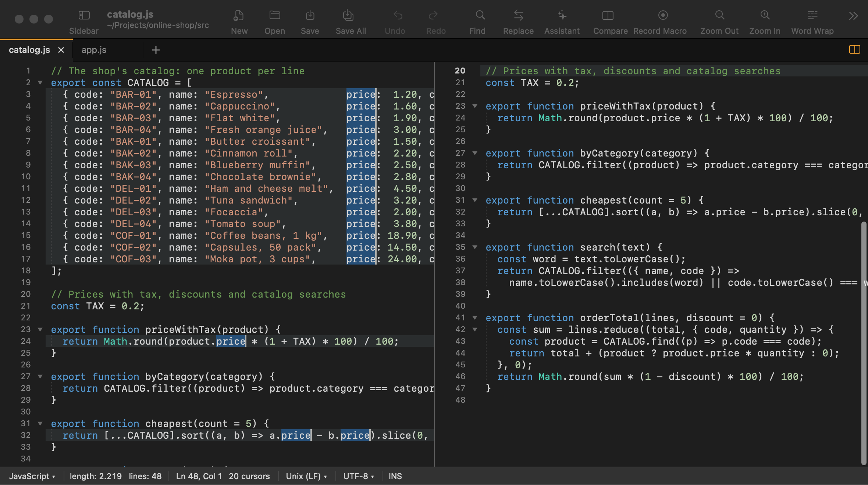Click the CATALOG constant name on line 2

(148, 83)
